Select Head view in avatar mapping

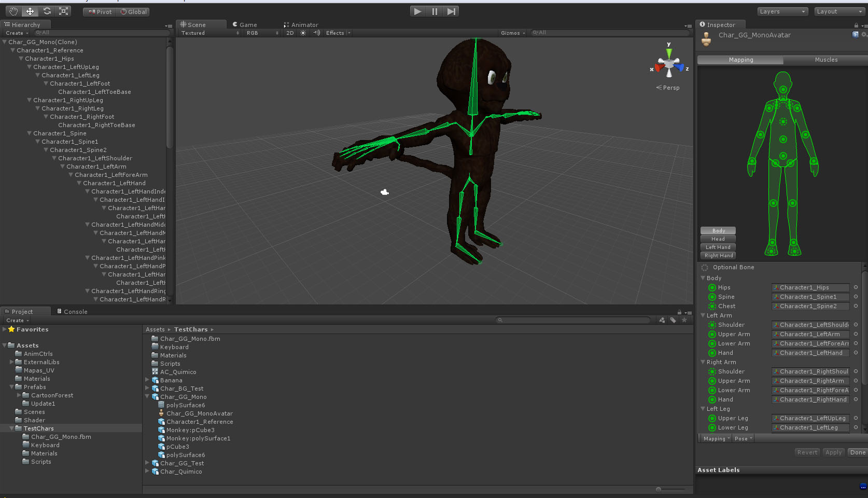[x=718, y=239]
